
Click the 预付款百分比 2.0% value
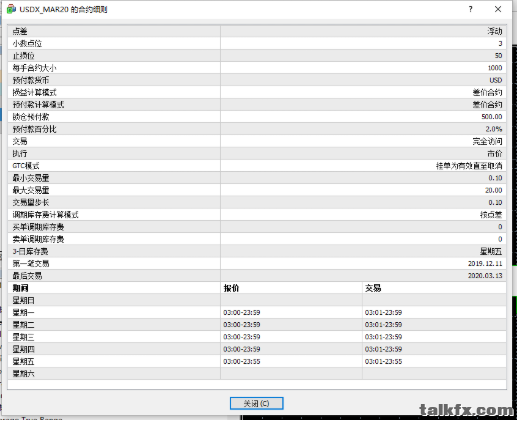493,129
